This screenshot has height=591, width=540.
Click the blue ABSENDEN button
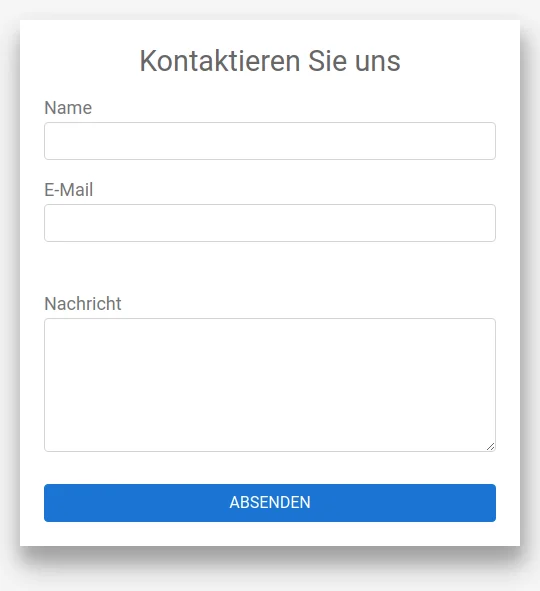(270, 503)
